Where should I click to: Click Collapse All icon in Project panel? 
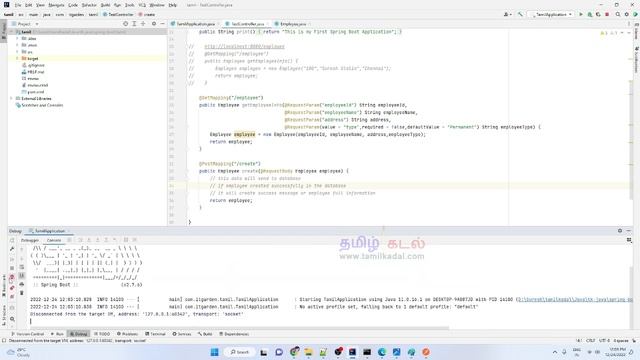[143, 24]
